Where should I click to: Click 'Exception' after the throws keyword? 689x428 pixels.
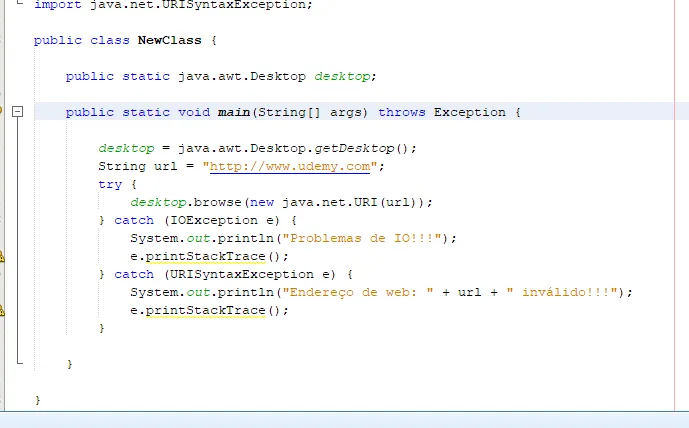click(470, 112)
